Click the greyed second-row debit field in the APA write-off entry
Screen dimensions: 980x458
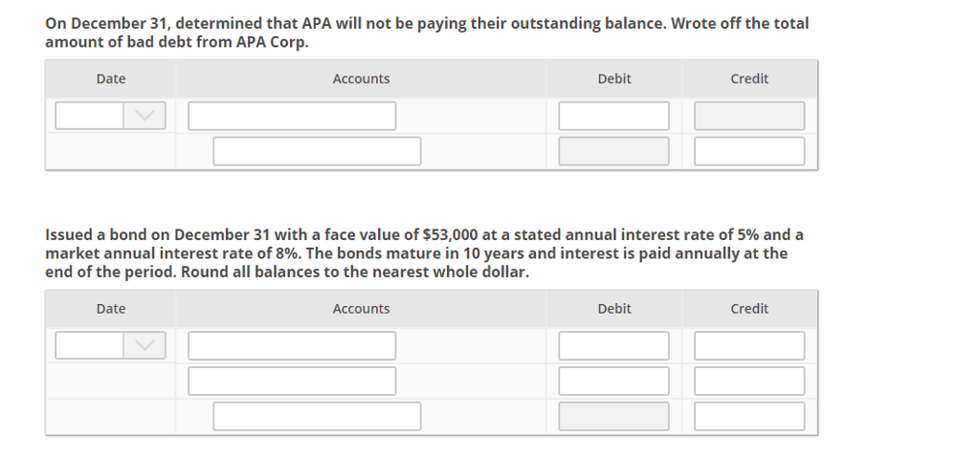pos(613,151)
